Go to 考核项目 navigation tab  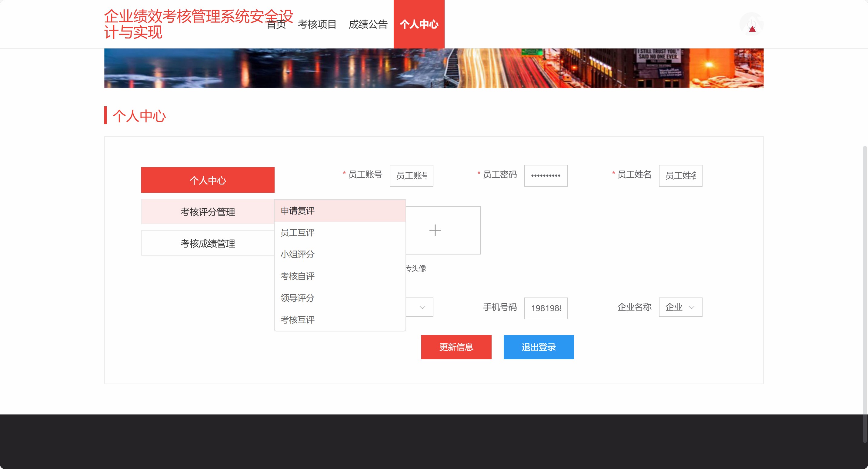click(x=317, y=24)
